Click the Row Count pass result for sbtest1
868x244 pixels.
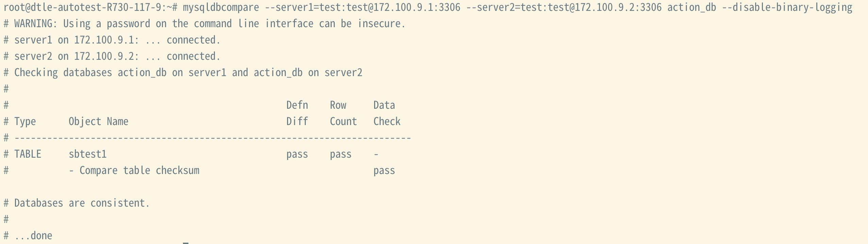340,154
